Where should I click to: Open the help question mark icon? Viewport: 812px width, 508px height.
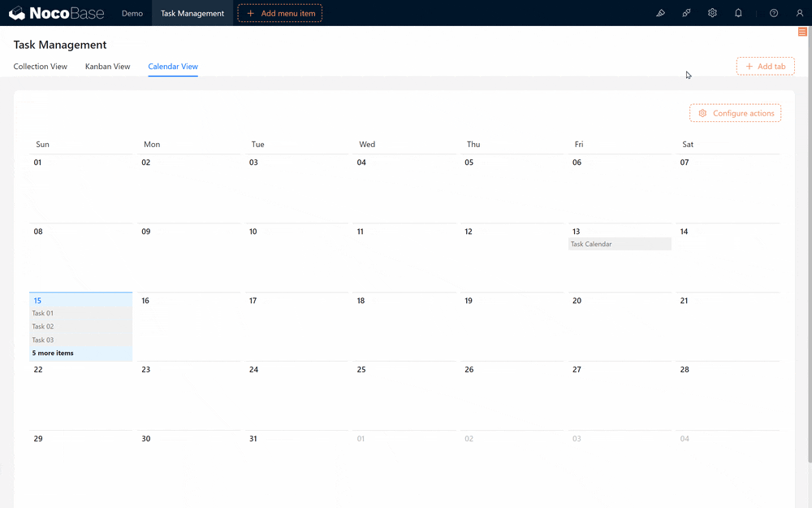(x=774, y=13)
